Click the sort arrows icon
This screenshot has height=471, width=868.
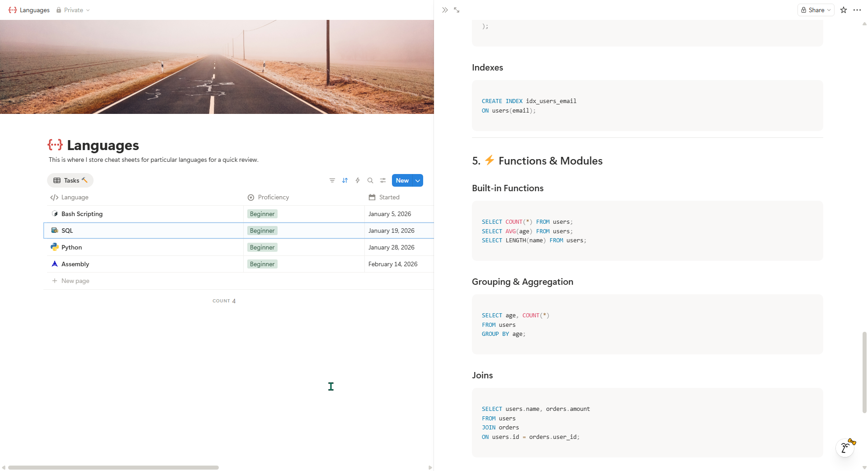click(x=345, y=180)
